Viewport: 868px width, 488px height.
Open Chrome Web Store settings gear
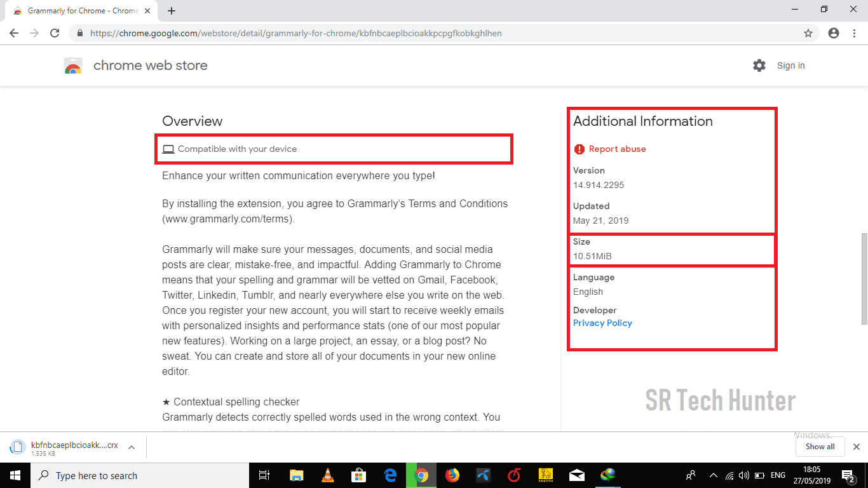pos(759,65)
